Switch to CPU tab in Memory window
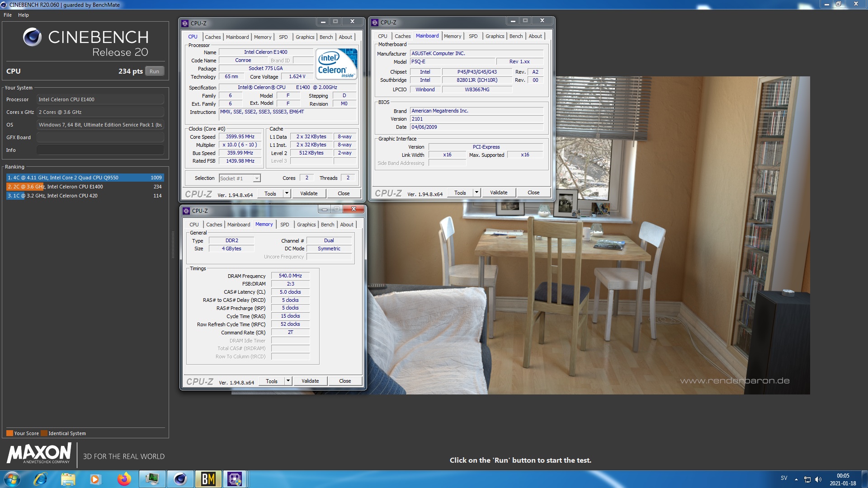Image resolution: width=868 pixels, height=488 pixels. (194, 225)
